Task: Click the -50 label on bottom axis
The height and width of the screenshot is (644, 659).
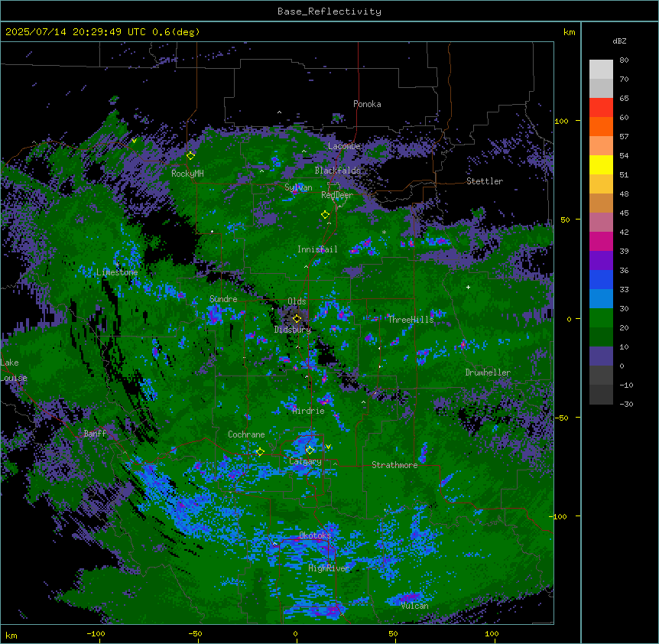Action: [195, 633]
